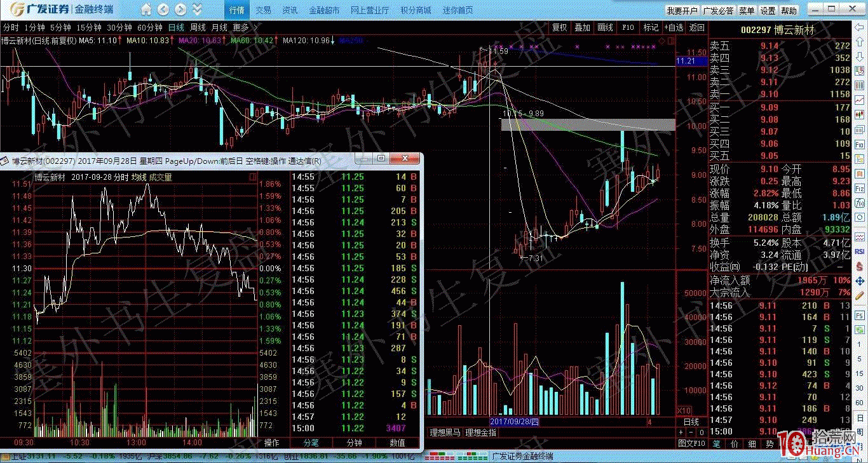This screenshot has height=463, width=868.
Task: Select the 30分钟 chart period
Action: click(x=119, y=27)
